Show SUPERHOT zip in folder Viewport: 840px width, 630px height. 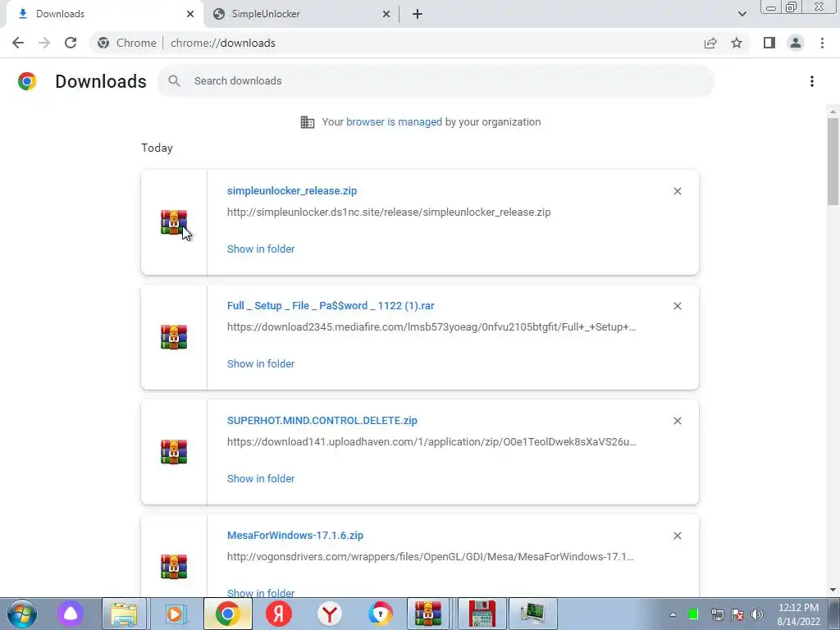click(261, 478)
